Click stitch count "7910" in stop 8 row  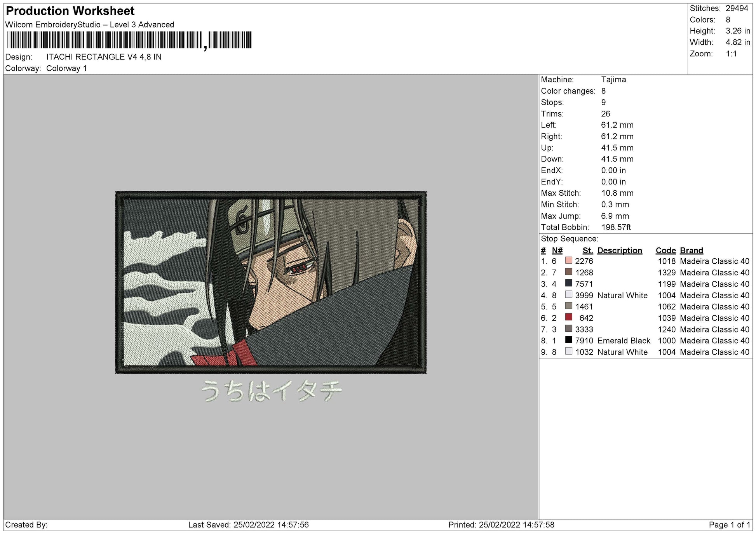tap(584, 341)
